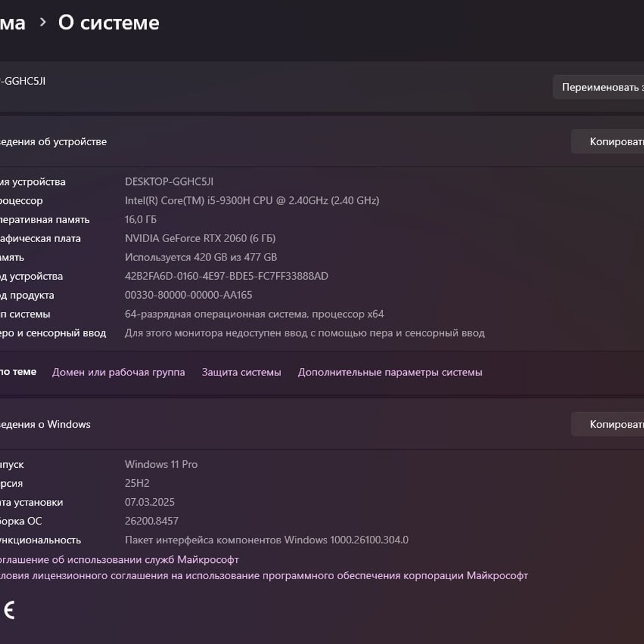
Task: Click the «перо и сенсорный ввод» row label
Action: point(53,333)
